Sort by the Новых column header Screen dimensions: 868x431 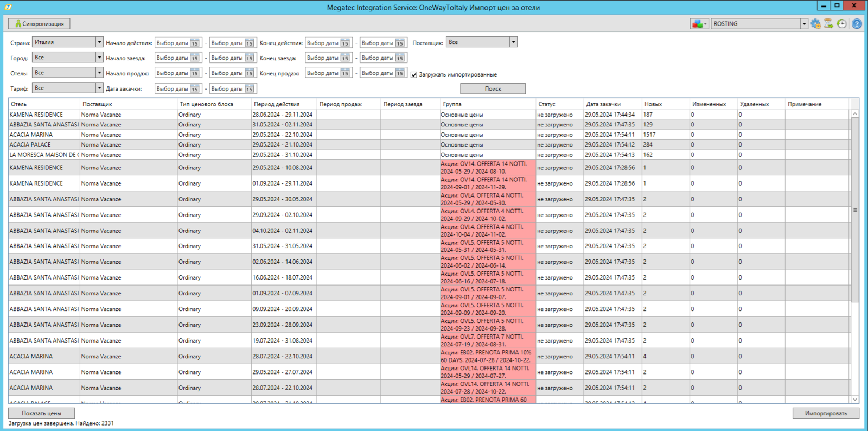(666, 104)
